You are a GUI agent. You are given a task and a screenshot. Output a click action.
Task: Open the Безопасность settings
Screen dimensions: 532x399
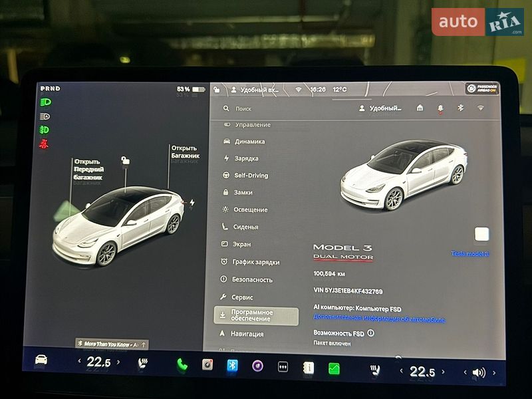[x=246, y=279]
